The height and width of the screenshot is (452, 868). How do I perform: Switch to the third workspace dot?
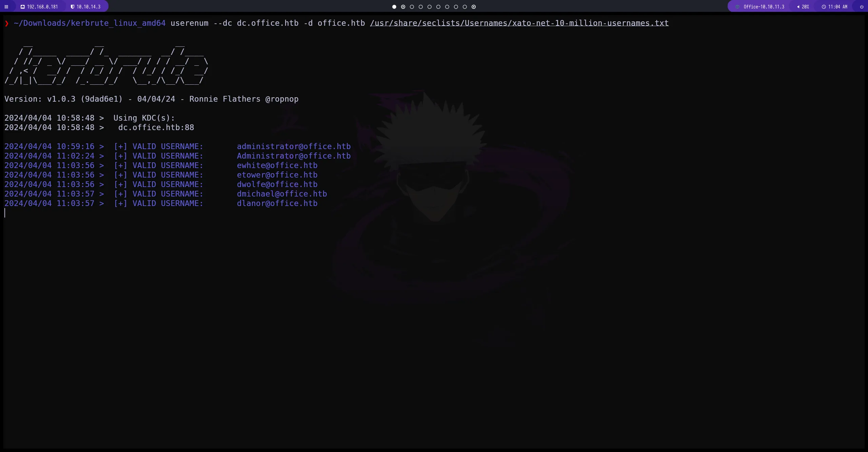(x=412, y=7)
